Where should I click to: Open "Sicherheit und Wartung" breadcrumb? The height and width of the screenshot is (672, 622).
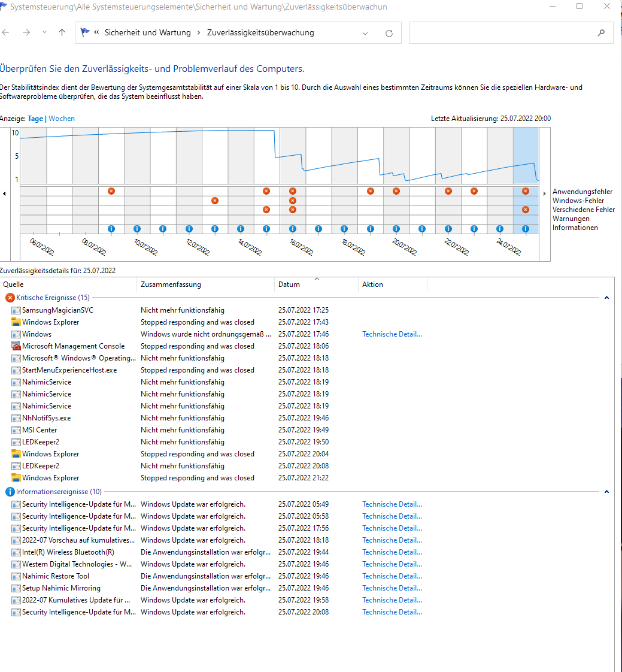pyautogui.click(x=148, y=32)
